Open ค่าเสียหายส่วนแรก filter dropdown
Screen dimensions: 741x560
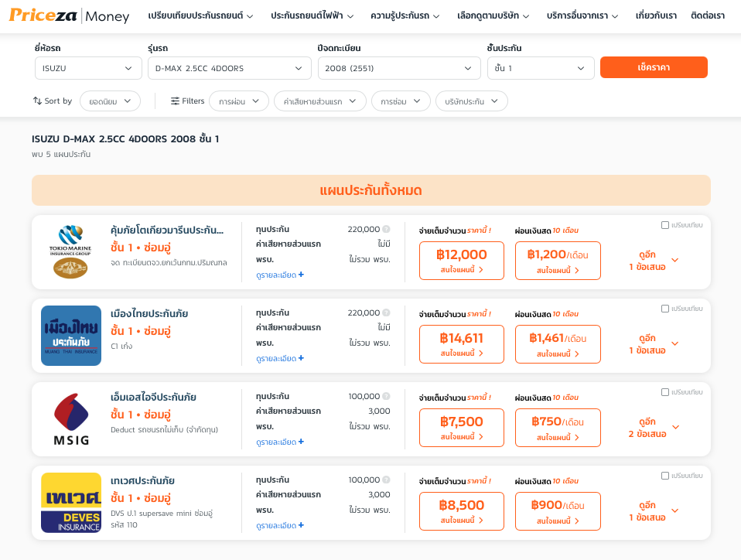click(x=320, y=101)
